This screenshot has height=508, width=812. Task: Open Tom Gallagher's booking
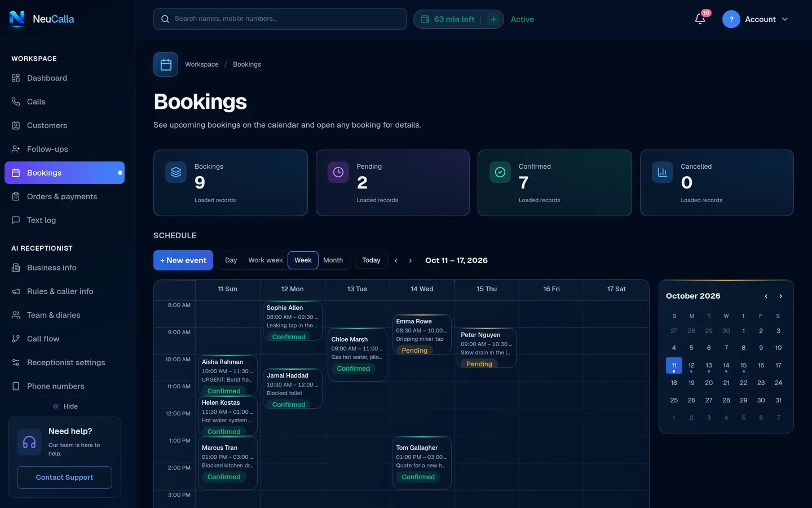[422, 463]
